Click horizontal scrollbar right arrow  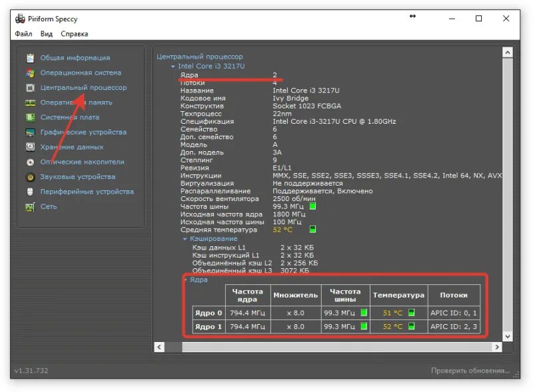(x=497, y=347)
